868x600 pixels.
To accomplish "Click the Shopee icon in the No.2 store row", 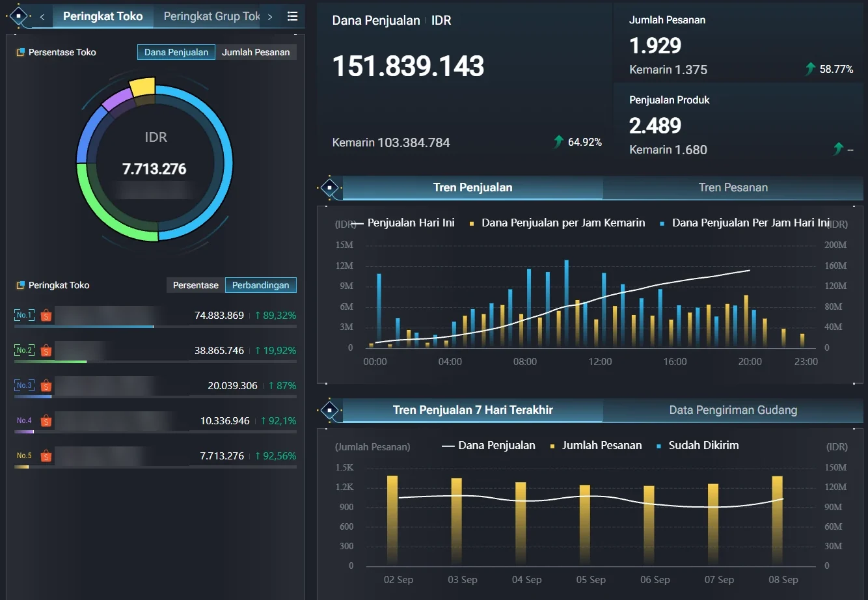I will pyautogui.click(x=46, y=351).
